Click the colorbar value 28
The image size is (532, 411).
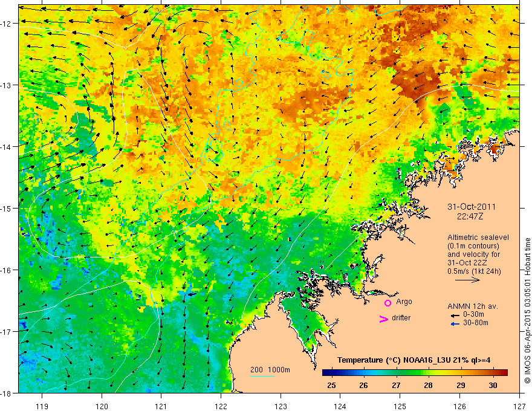tap(429, 385)
